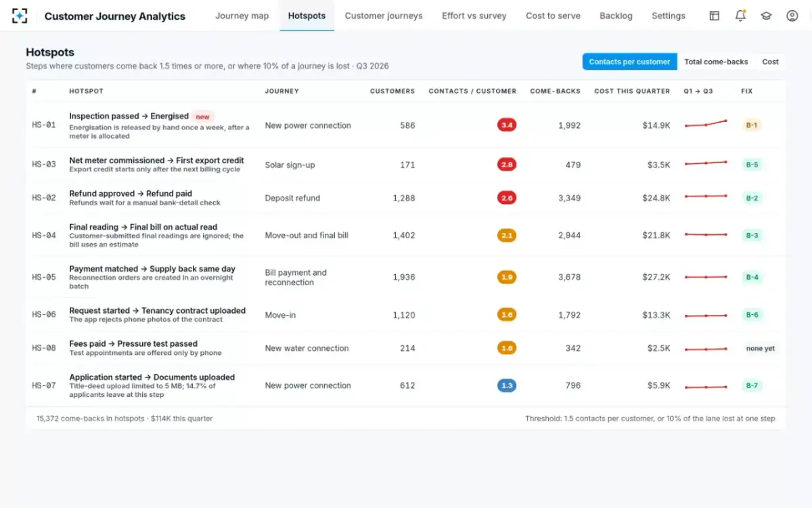
Task: Open fix badge B-3
Action: [752, 236]
